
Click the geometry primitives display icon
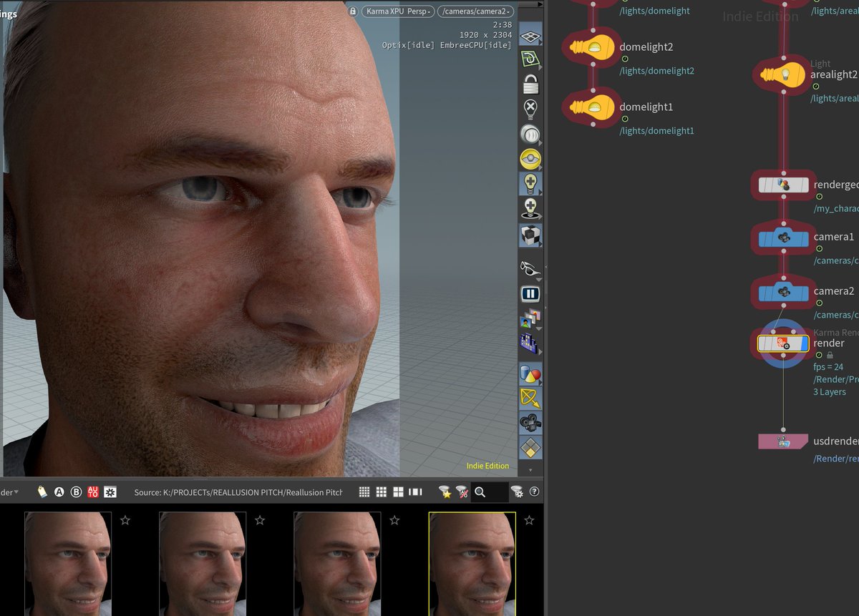click(530, 373)
